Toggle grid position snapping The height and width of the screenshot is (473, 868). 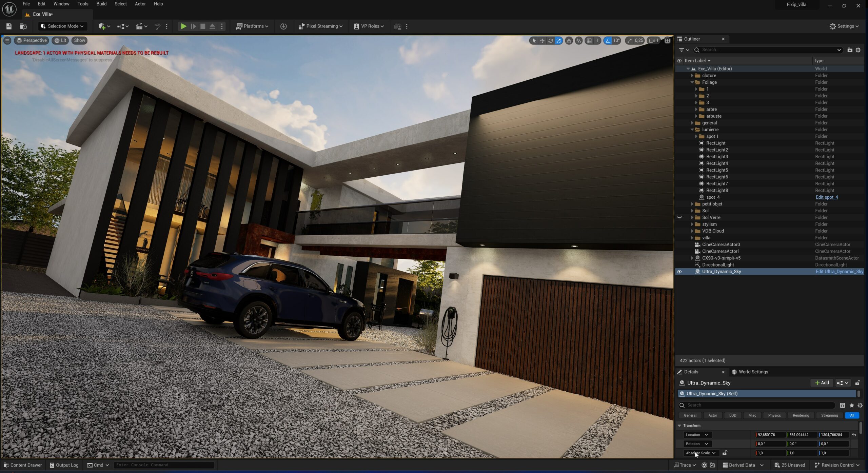pos(589,41)
